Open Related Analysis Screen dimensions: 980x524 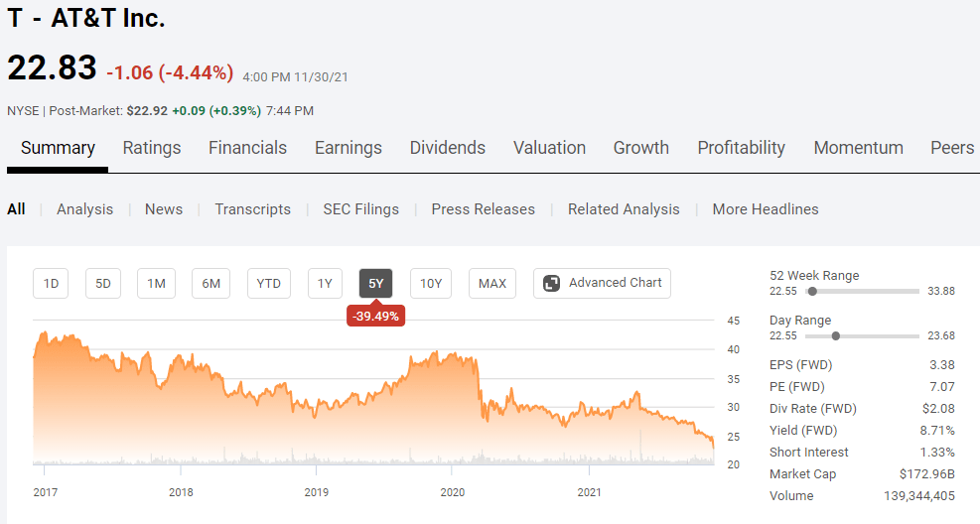click(x=624, y=209)
